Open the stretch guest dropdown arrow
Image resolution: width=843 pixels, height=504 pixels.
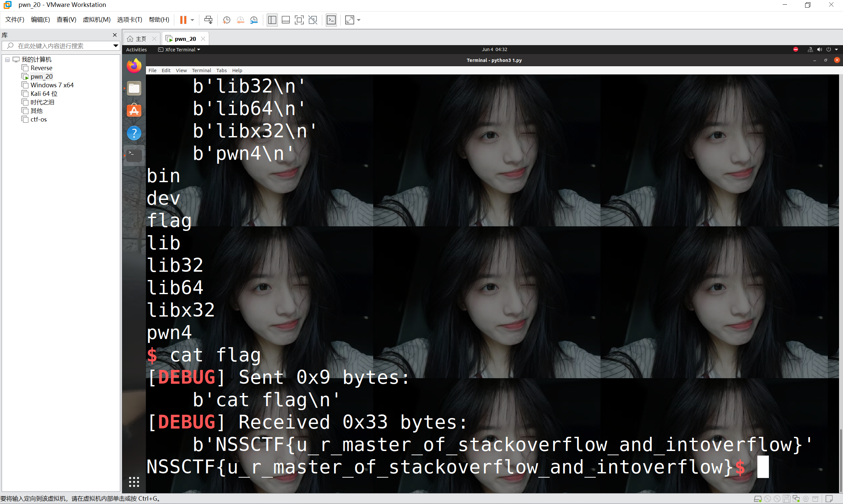pyautogui.click(x=359, y=20)
